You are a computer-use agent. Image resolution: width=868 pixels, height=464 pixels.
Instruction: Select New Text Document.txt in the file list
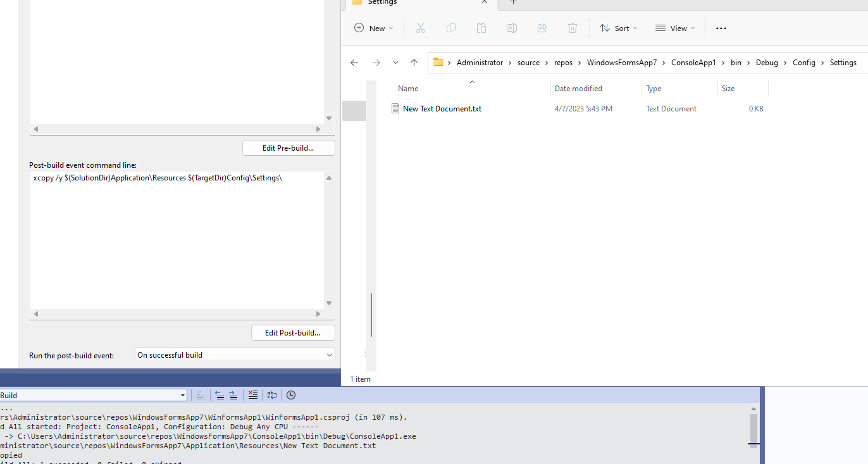coord(442,108)
